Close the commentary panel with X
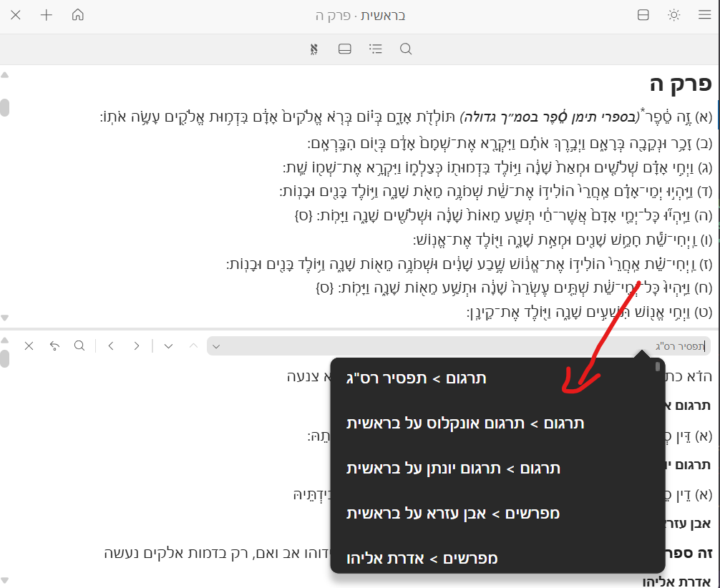The width and height of the screenshot is (720, 588). [x=29, y=346]
